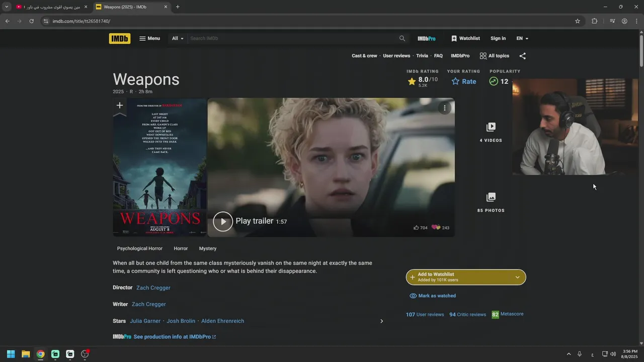Screen dimensions: 644x362
Task: Open All topics grid
Action: point(495,56)
